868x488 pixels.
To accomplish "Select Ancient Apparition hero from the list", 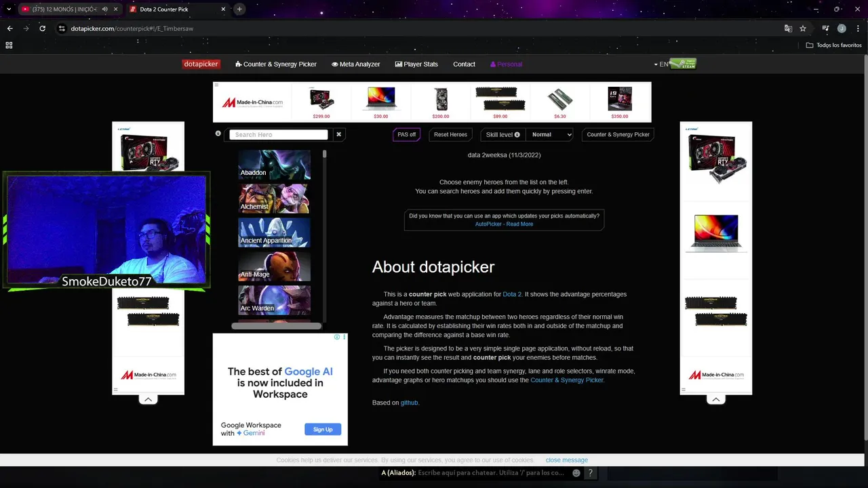I will 274,232.
